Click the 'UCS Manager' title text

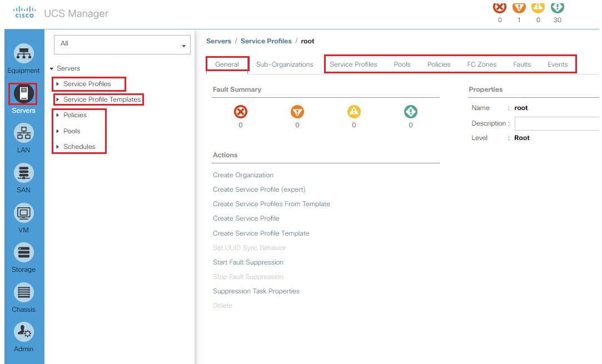[x=76, y=13]
